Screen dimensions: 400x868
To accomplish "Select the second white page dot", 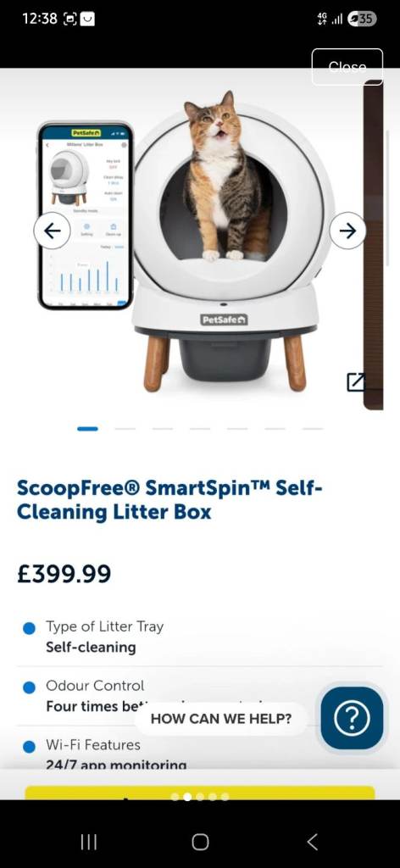I will coord(187,797).
